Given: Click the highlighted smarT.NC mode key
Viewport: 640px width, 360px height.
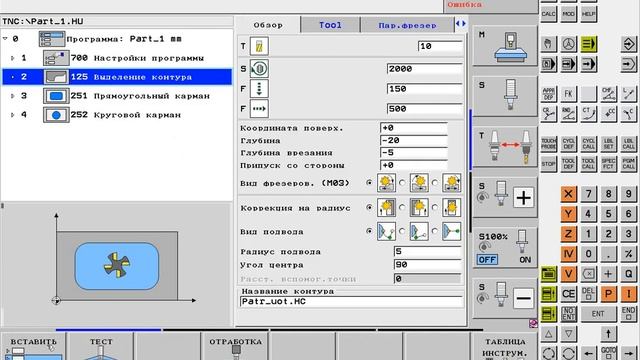Looking at the screenshot, I should click(x=589, y=44).
